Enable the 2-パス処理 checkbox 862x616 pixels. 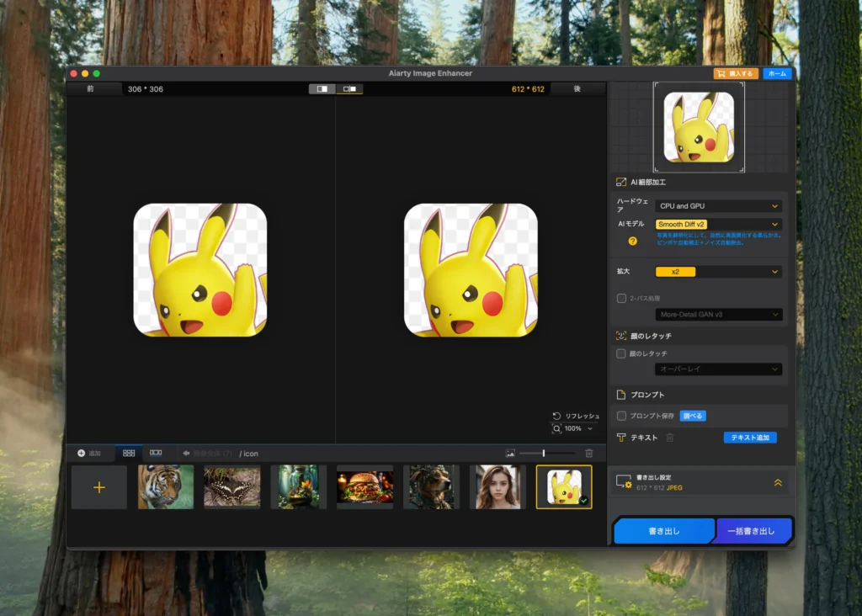pyautogui.click(x=621, y=298)
